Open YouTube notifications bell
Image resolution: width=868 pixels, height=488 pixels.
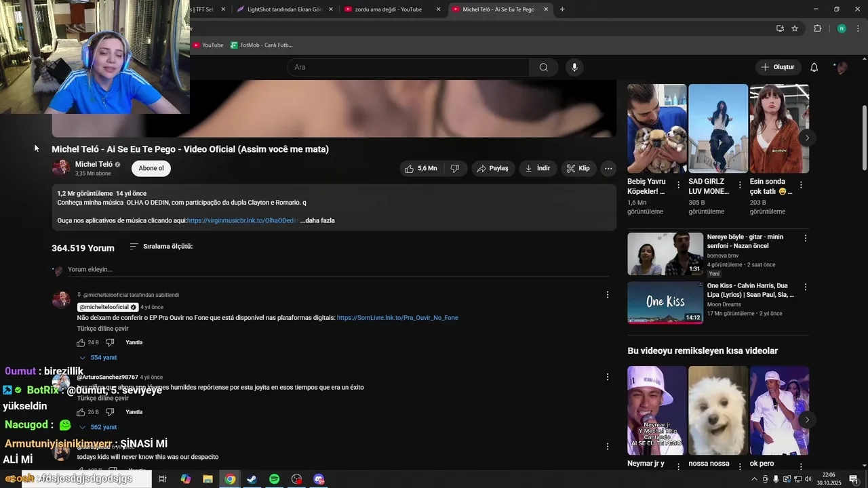(x=814, y=67)
